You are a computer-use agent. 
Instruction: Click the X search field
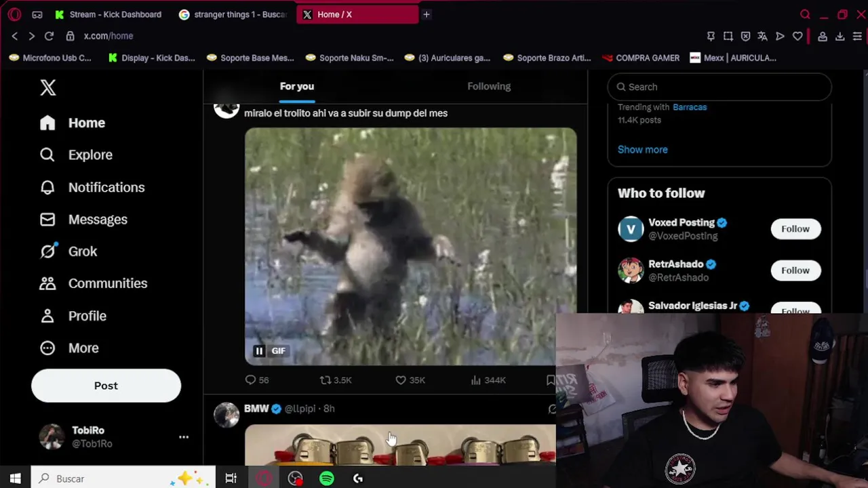coord(719,87)
